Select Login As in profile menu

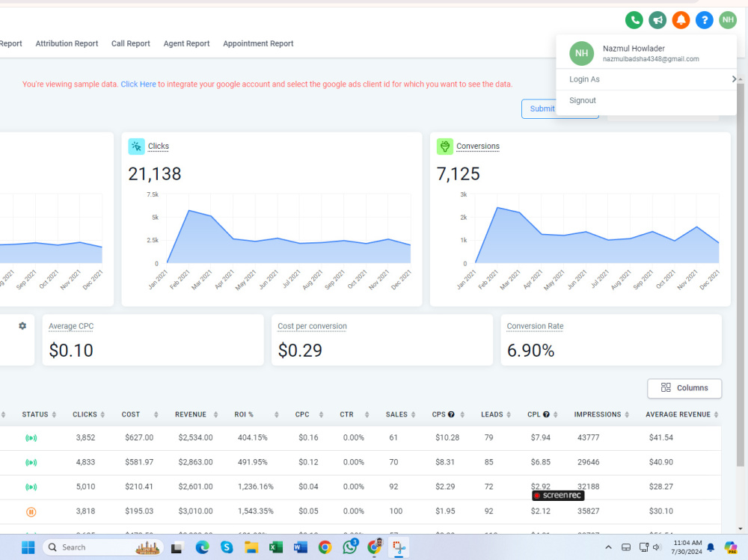pos(646,79)
